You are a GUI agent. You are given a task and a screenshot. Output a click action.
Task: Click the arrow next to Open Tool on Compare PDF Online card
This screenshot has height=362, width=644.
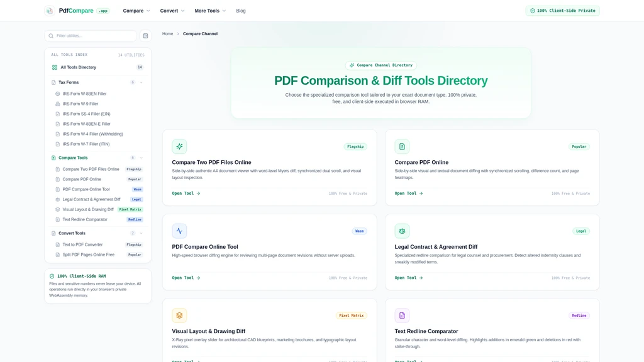click(421, 194)
